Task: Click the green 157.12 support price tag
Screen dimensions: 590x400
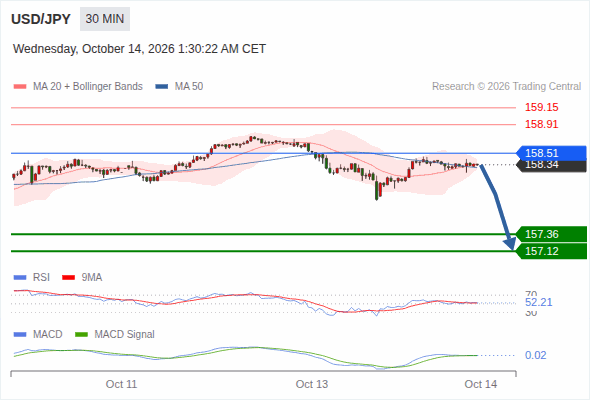Action: [x=551, y=251]
